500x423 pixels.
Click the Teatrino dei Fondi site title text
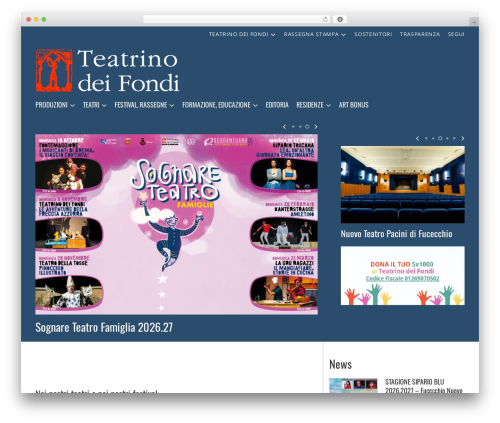tap(128, 70)
